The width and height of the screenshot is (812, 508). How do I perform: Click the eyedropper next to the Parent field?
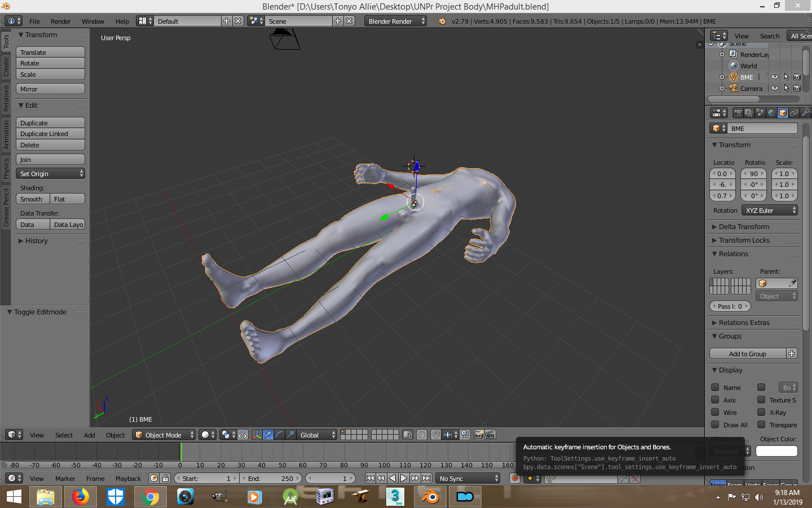tap(792, 283)
